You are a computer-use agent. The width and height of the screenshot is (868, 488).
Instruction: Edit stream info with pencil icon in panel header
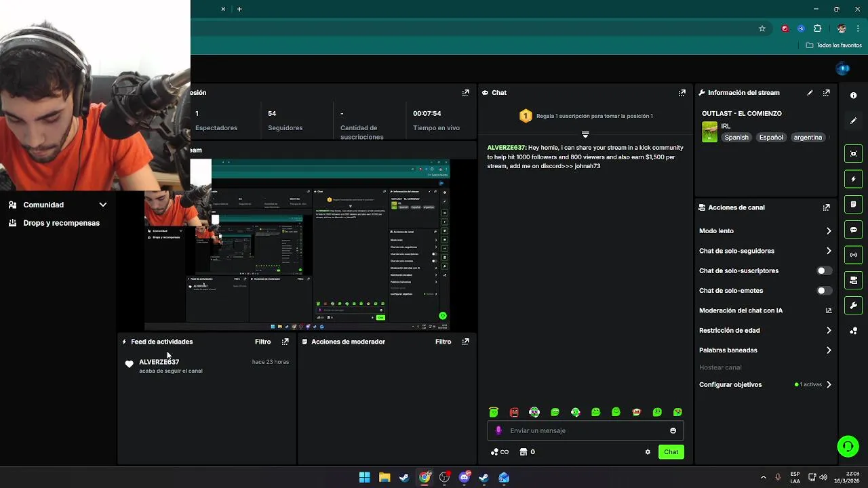pyautogui.click(x=810, y=93)
